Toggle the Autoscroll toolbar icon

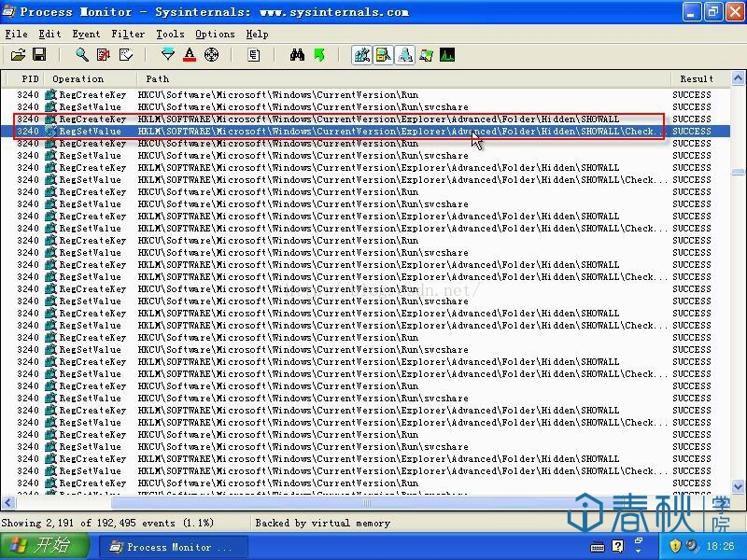point(104,55)
